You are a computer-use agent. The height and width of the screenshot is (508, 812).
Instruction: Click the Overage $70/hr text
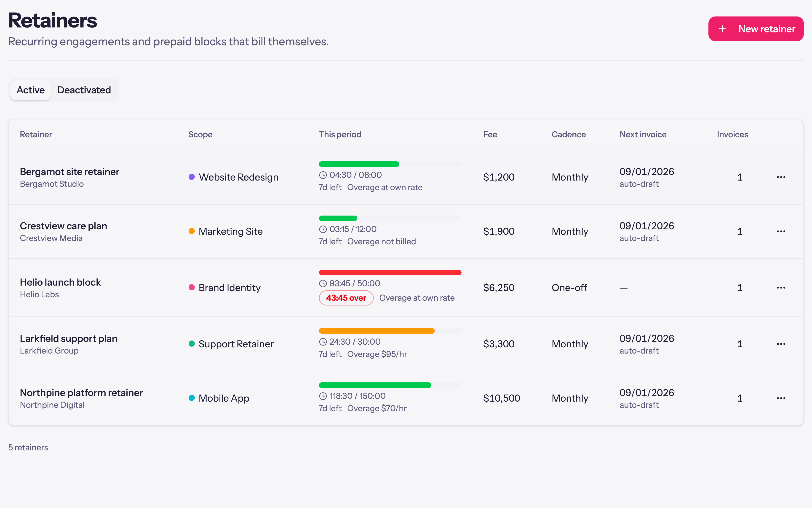[x=377, y=408]
